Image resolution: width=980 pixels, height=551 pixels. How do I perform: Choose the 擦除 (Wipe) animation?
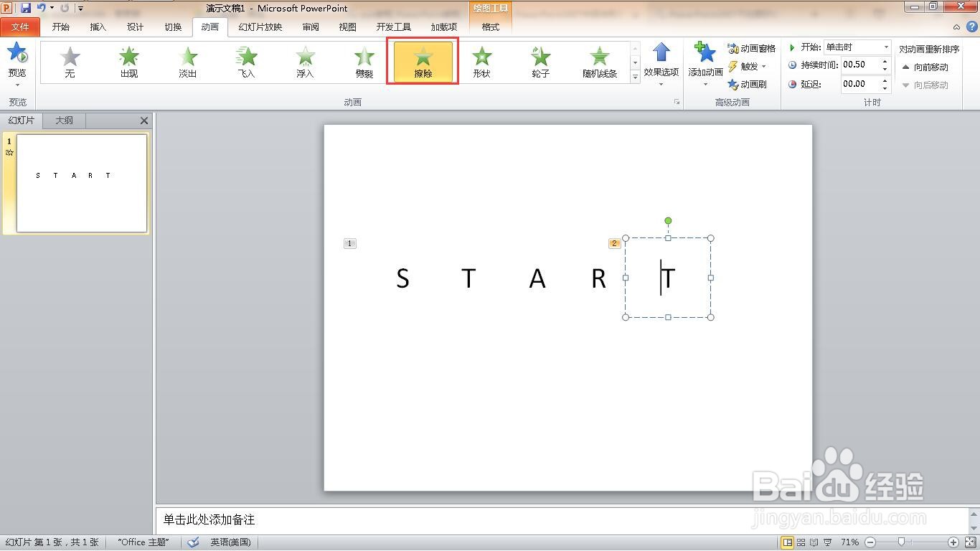tap(423, 62)
